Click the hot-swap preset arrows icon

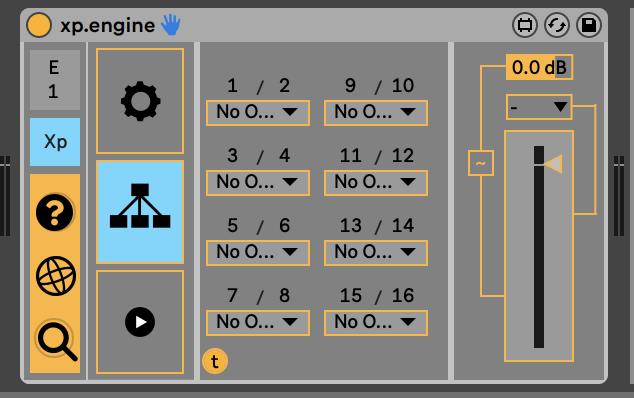[x=557, y=25]
